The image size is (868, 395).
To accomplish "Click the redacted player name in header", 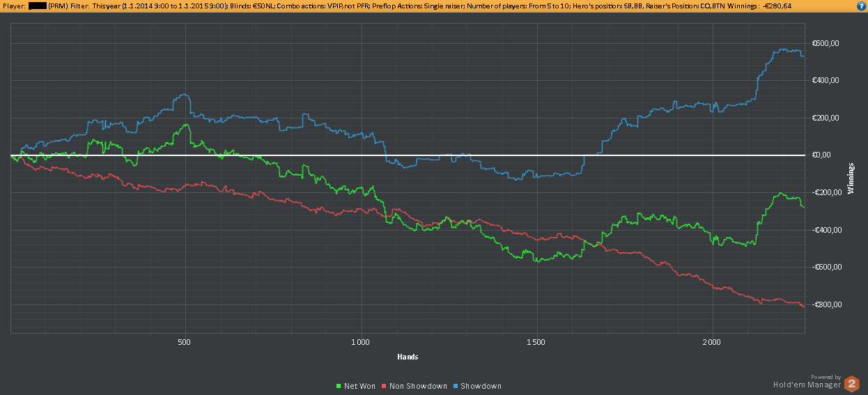I will [x=38, y=5].
